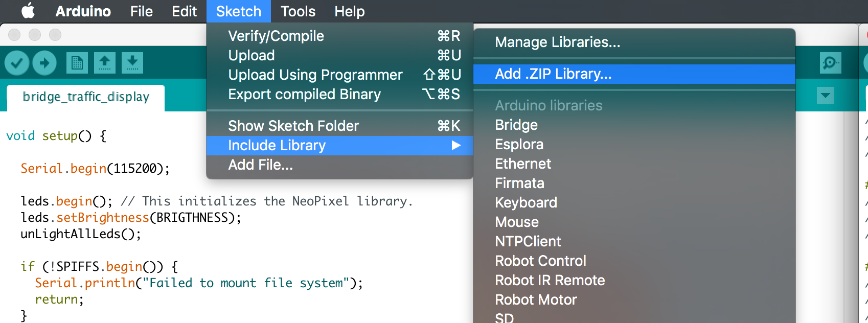Open the Apple menu
Viewport: 868px width, 323px height.
point(28,11)
